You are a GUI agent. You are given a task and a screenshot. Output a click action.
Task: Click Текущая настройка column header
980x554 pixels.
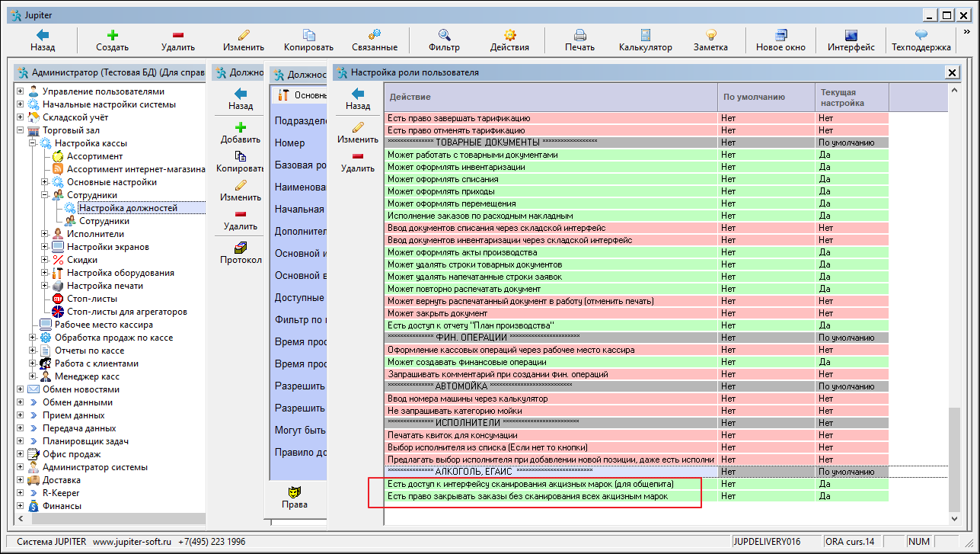click(851, 98)
